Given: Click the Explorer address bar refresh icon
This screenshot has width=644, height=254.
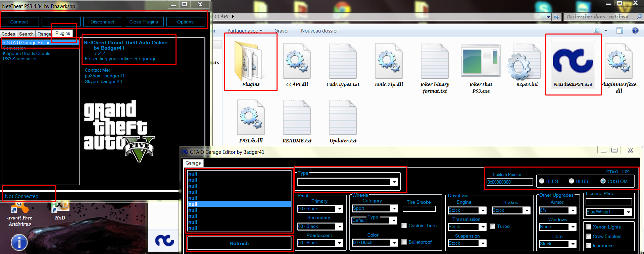Looking at the screenshot, I should (556, 17).
